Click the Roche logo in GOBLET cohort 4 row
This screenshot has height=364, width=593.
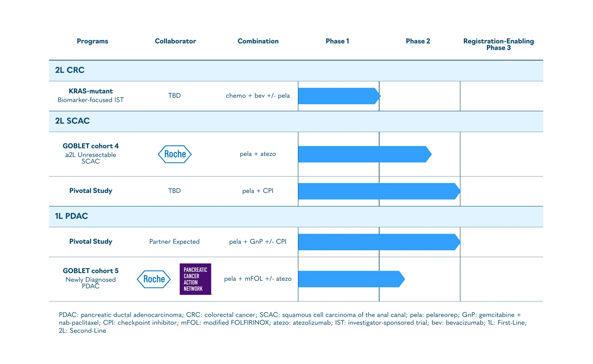pyautogui.click(x=175, y=154)
